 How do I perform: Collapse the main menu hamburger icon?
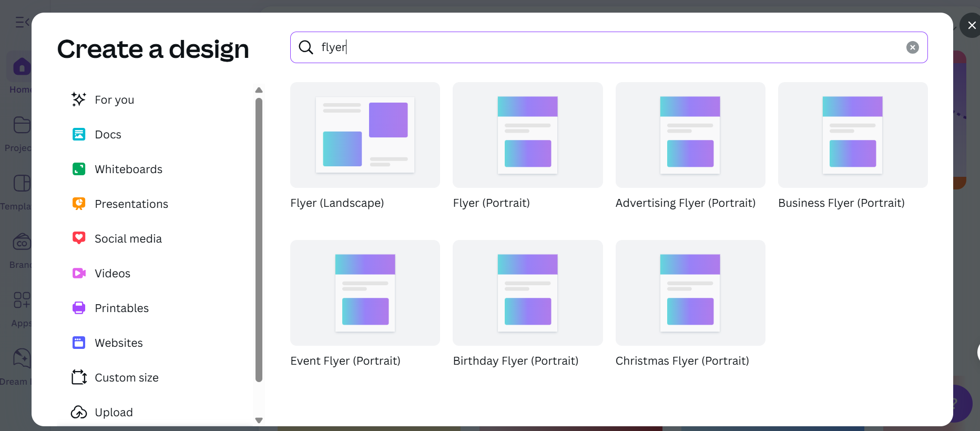[x=22, y=22]
